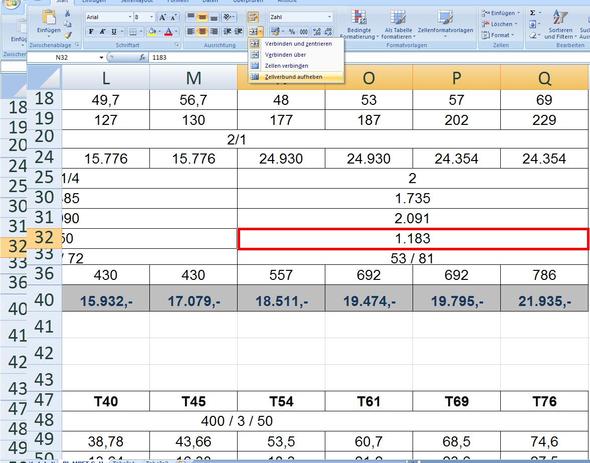Toggle centered text alignment
The height and width of the screenshot is (463, 590).
pos(202,31)
